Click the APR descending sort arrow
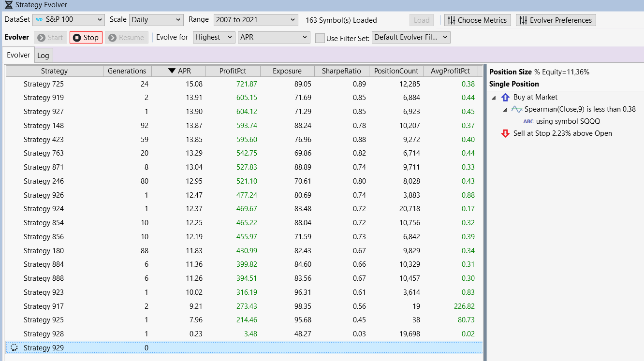 172,71
